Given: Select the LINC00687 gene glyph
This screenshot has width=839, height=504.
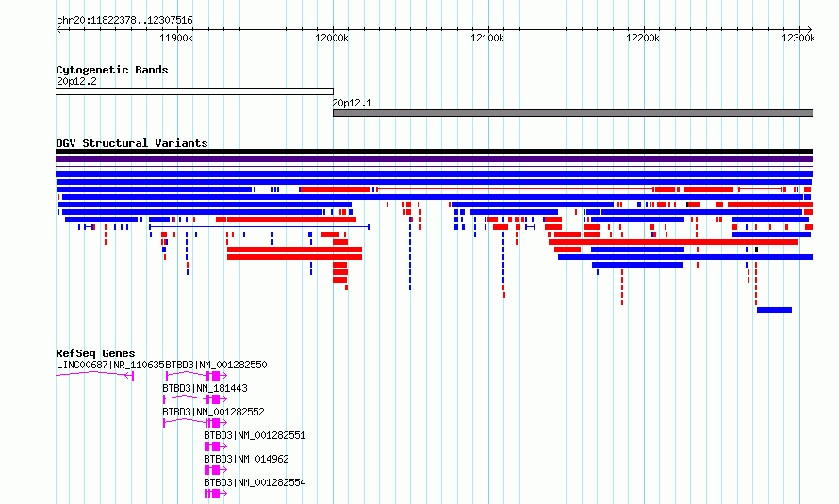Looking at the screenshot, I should (x=94, y=375).
